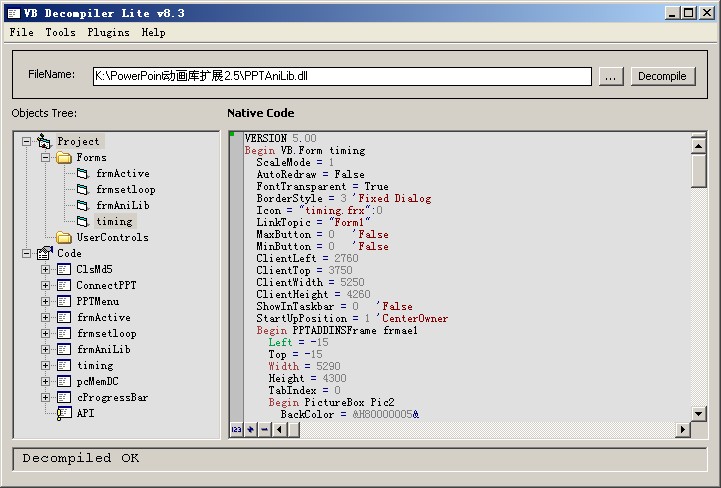Click the 'BorderStyle = 3' code line

tap(344, 198)
